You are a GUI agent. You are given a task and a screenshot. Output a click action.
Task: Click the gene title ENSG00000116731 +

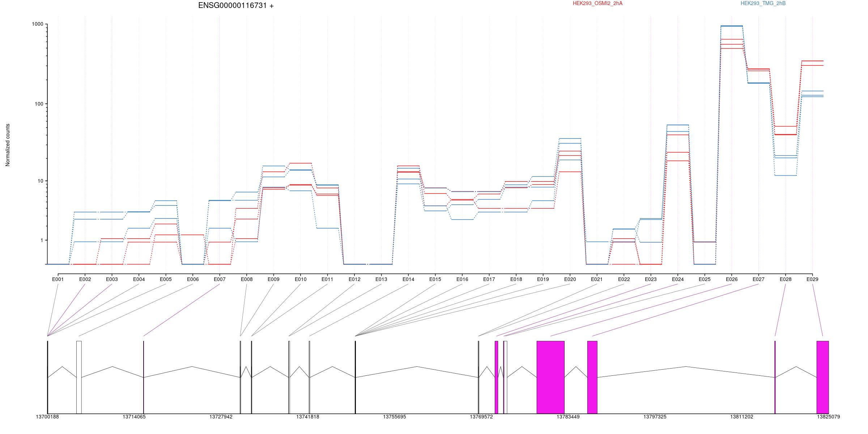coord(236,5)
